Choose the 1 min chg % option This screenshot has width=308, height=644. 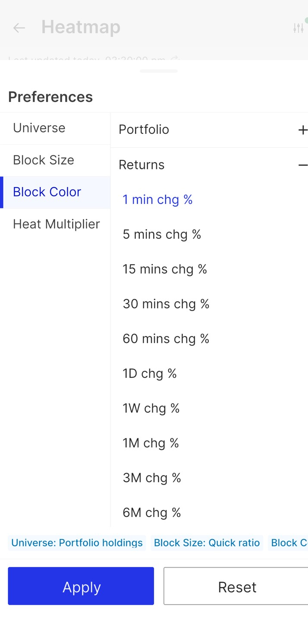(x=157, y=200)
